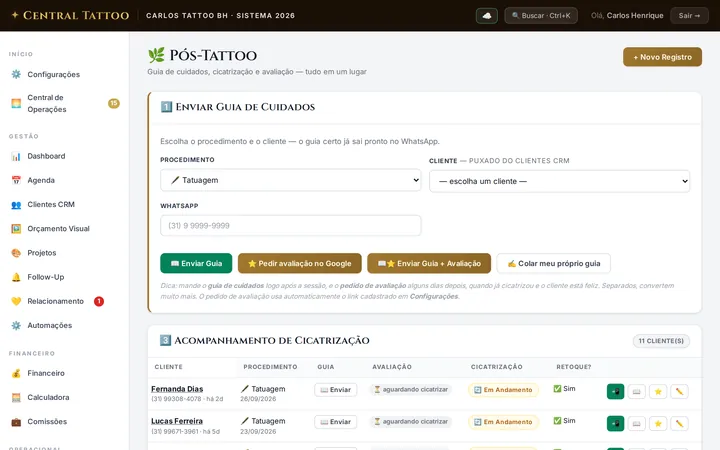Image resolution: width=720 pixels, height=450 pixels.
Task: Click 'aguardando cicatrizar' badge for Lucas Ferreira
Action: click(x=411, y=422)
